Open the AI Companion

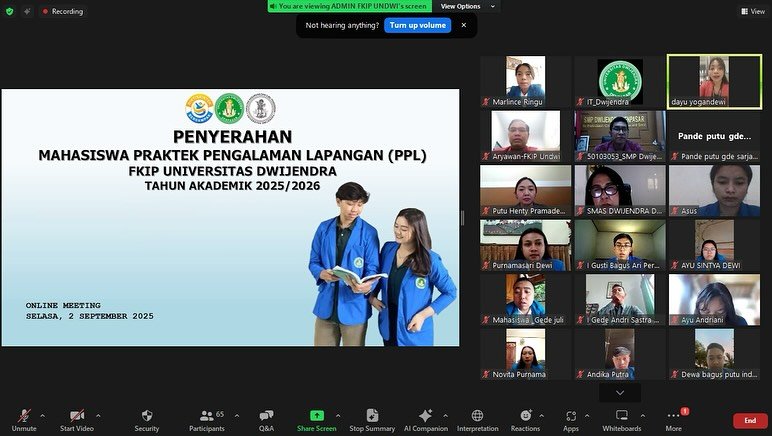[x=425, y=419]
